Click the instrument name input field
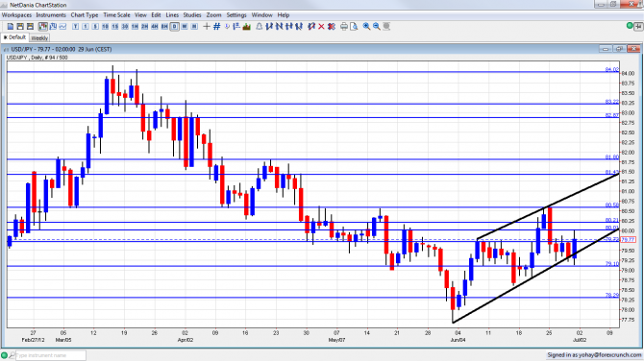 coord(51,355)
